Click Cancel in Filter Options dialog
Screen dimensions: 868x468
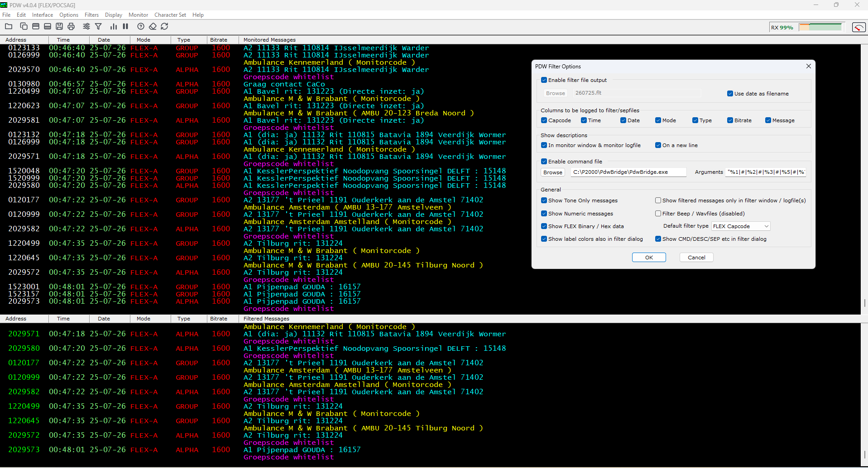click(696, 258)
